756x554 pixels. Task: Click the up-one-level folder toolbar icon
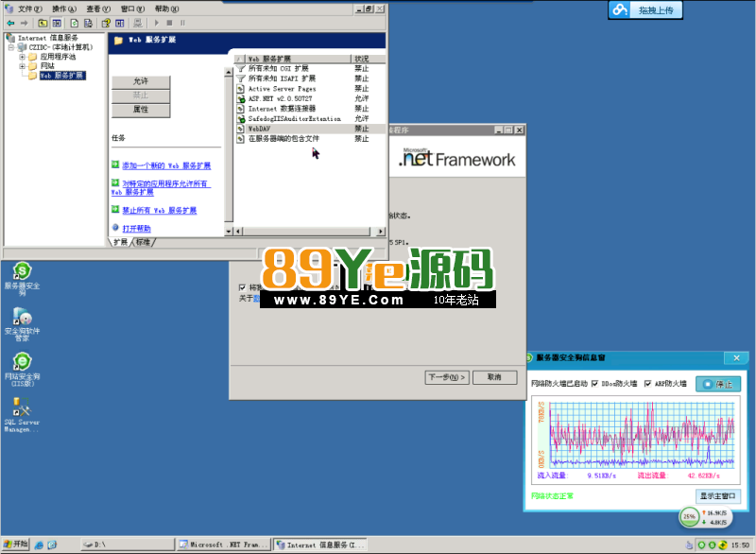[x=43, y=23]
